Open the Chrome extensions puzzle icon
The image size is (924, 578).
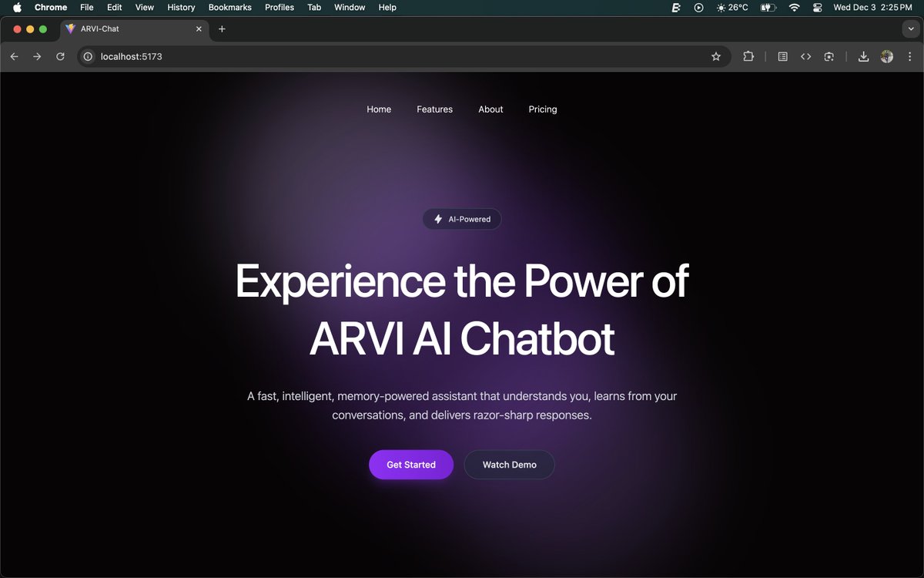coord(748,56)
